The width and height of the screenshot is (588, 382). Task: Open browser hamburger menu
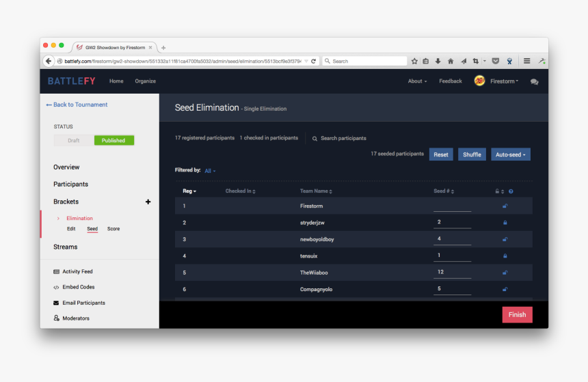click(527, 61)
